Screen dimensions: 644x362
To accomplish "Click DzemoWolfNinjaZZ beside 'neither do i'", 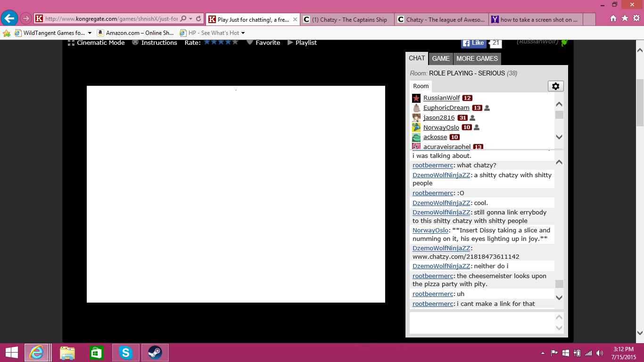I will tap(441, 266).
